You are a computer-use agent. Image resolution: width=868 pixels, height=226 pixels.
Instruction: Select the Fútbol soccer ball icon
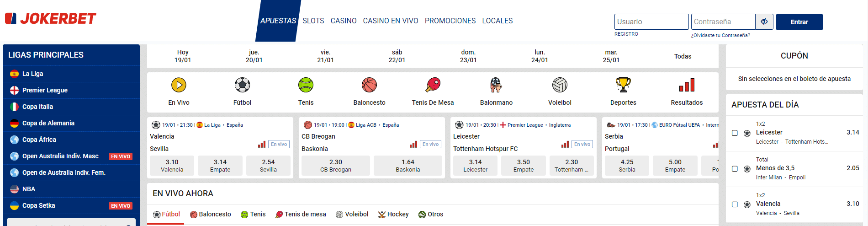(x=242, y=85)
